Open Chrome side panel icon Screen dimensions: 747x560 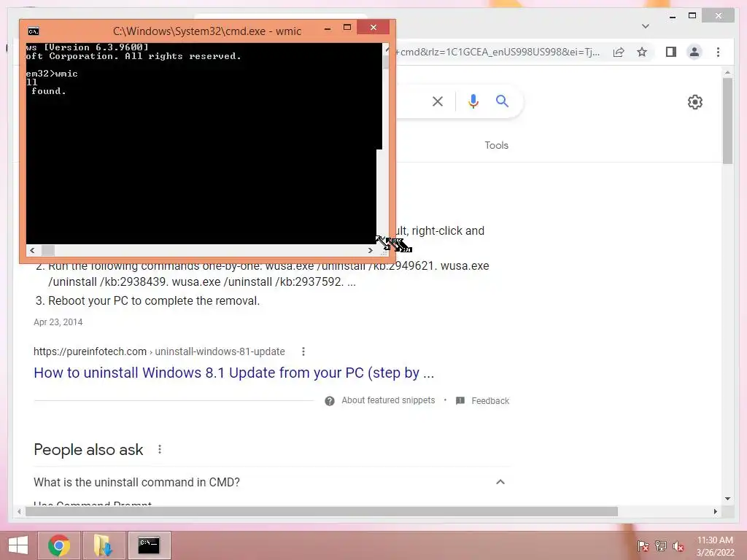[671, 52]
